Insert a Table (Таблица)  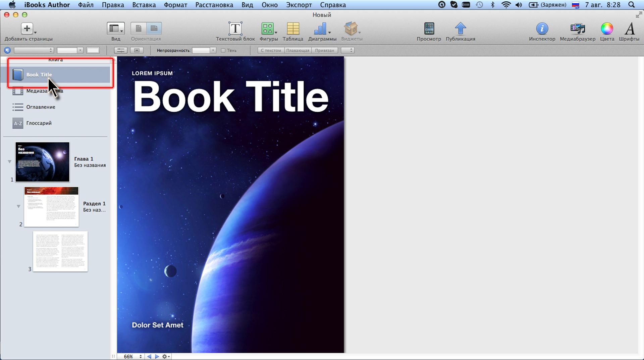tap(293, 29)
